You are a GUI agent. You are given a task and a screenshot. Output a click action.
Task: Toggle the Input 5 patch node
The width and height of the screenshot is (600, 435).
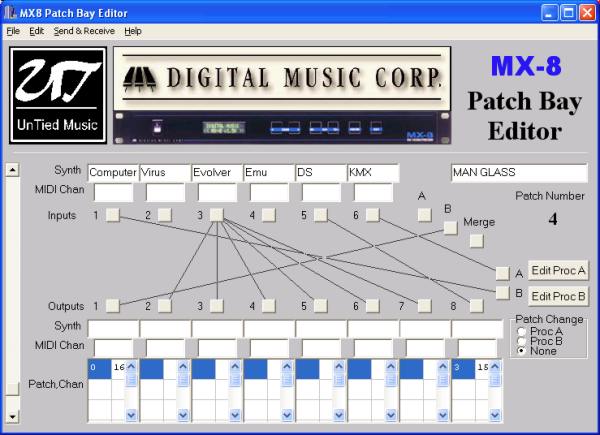tap(321, 215)
